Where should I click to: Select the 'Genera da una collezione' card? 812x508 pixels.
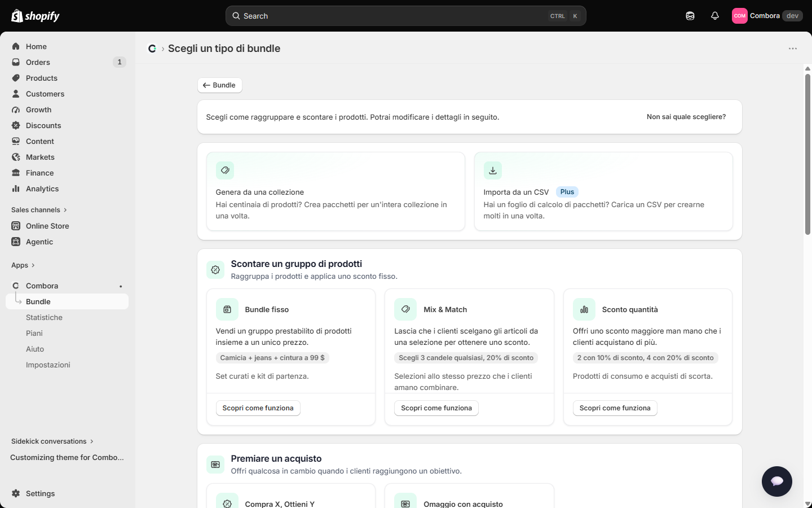tap(336, 191)
